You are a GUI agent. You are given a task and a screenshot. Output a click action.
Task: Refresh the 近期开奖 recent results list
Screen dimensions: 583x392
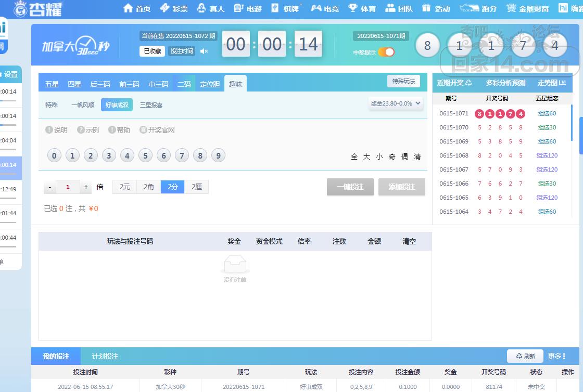(468, 83)
